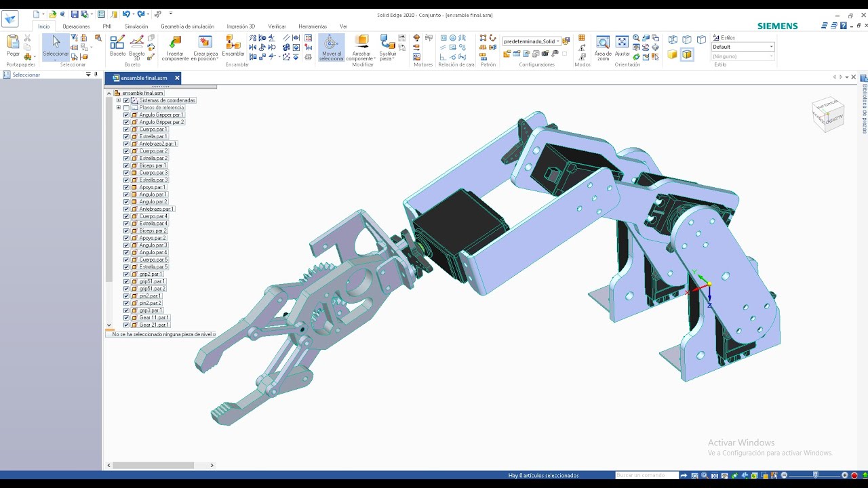
Task: Click the status bar zoom-in plus icon
Action: coord(845,475)
